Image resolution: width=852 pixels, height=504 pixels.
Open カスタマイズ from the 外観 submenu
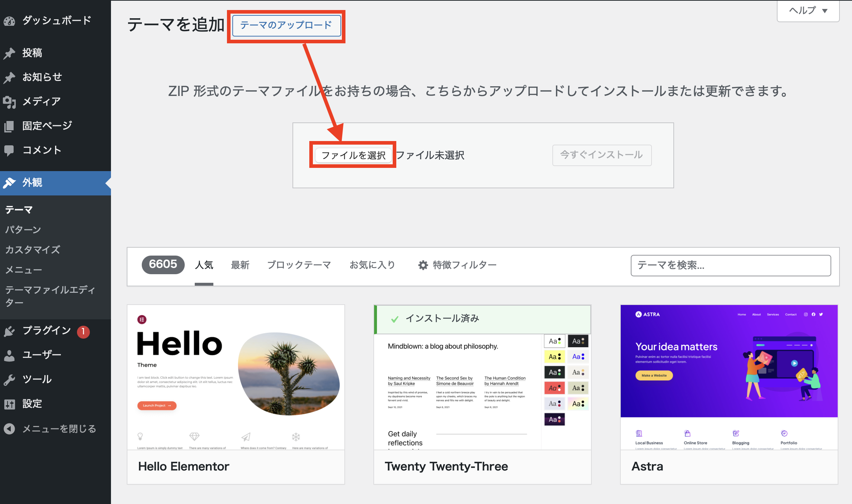32,249
